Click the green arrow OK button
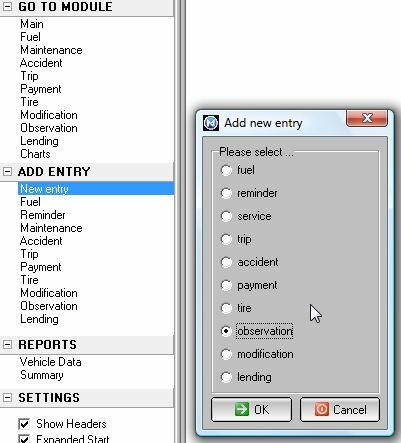The width and height of the screenshot is (401, 443). (x=251, y=409)
